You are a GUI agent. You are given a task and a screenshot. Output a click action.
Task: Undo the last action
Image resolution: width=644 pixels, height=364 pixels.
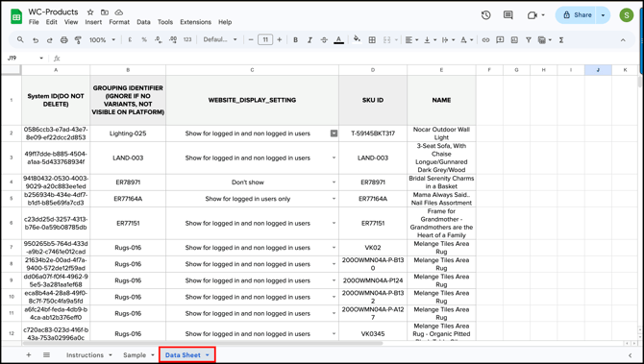[36, 39]
